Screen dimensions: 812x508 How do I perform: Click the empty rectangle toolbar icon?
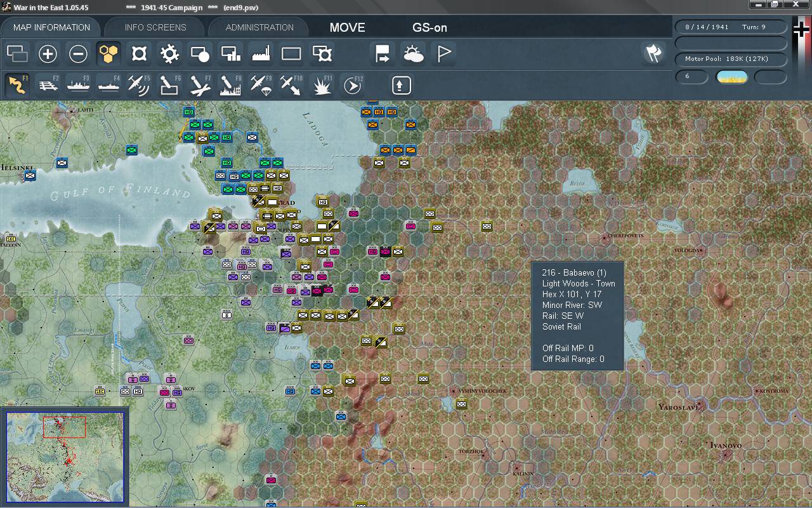[x=291, y=54]
